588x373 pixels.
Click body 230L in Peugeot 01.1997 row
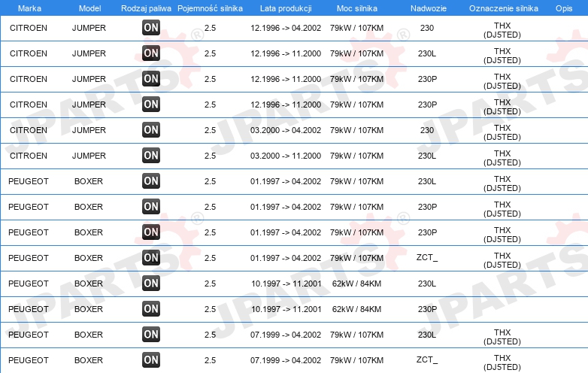(427, 181)
